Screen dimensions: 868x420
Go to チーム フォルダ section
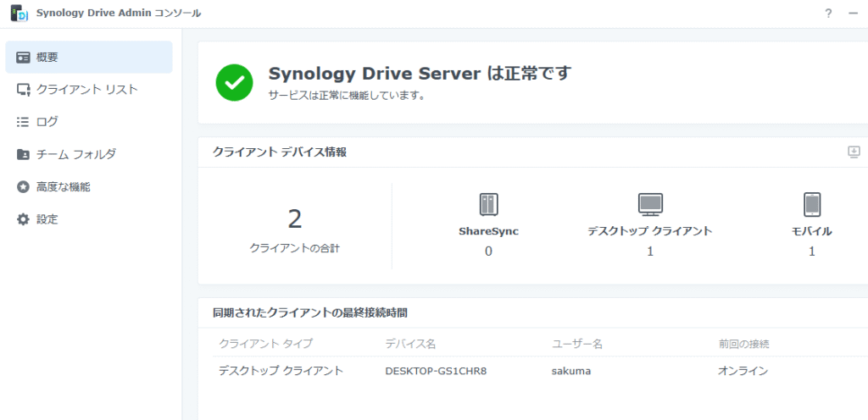coord(88,154)
